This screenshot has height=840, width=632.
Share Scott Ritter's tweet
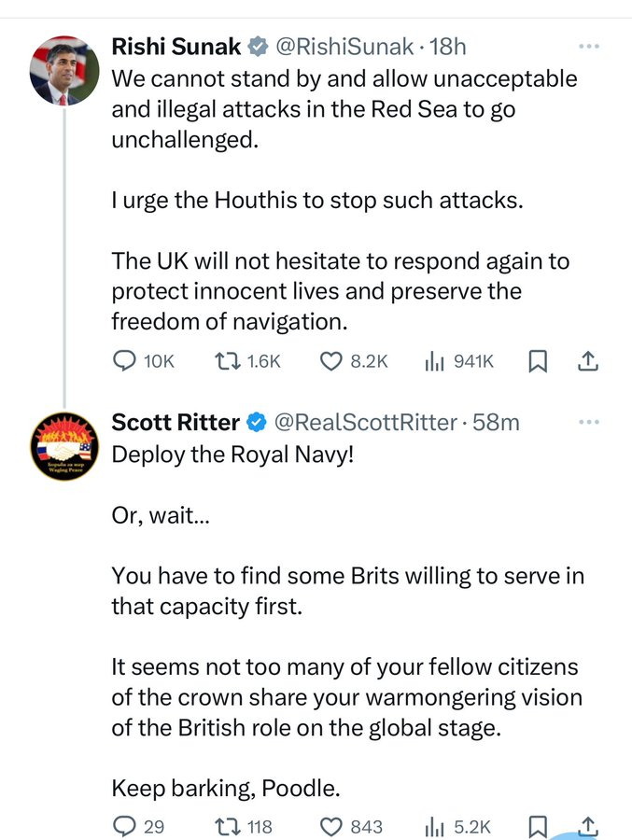(588, 826)
